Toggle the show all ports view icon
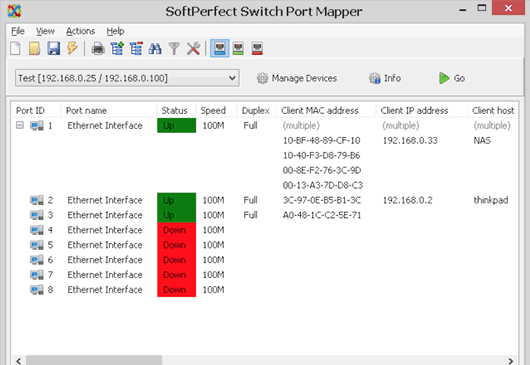 pos(220,48)
